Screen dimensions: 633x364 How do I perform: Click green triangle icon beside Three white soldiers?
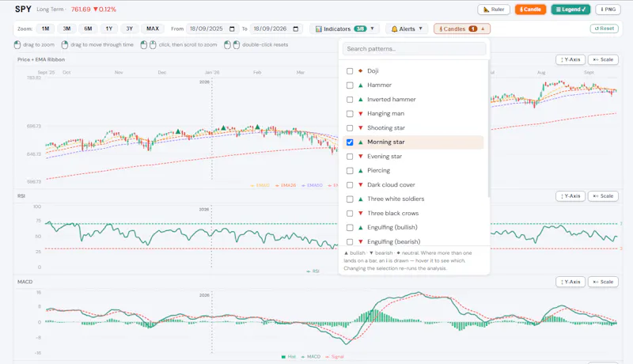tap(361, 199)
